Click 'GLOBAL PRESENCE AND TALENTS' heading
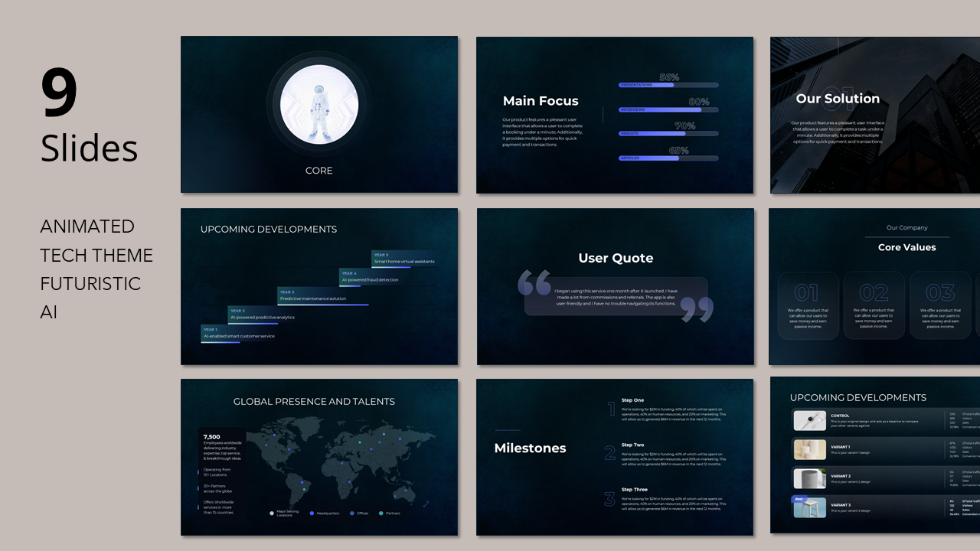Image resolution: width=980 pixels, height=551 pixels. (314, 401)
